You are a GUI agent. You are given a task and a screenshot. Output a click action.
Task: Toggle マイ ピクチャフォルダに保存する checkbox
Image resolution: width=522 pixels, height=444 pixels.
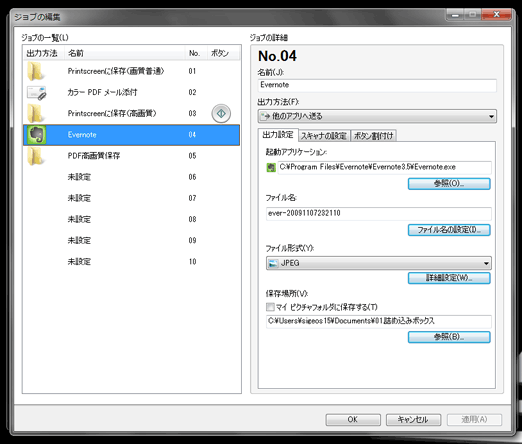coord(270,307)
